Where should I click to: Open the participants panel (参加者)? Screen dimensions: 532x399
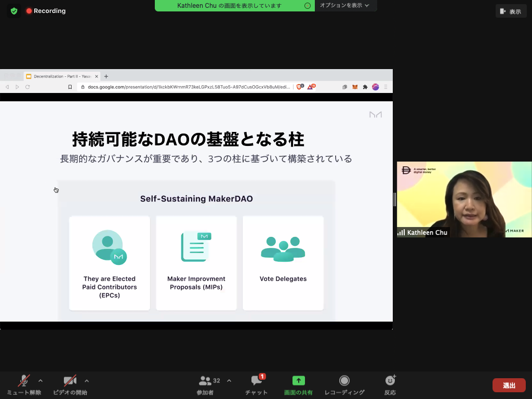click(205, 385)
